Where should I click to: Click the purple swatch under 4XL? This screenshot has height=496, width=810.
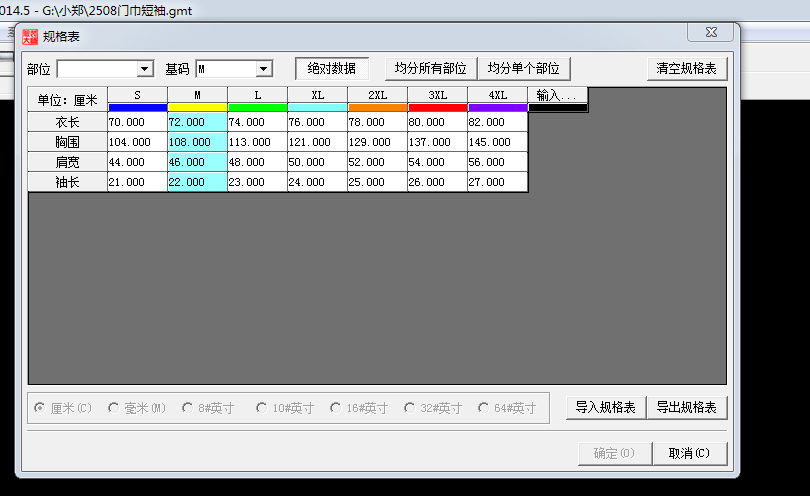click(x=497, y=107)
